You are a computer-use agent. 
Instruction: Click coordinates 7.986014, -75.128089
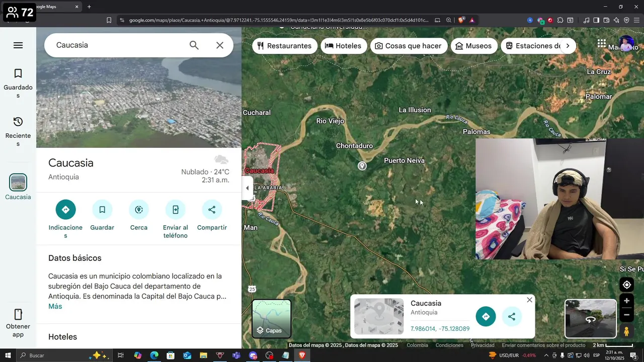tap(440, 329)
